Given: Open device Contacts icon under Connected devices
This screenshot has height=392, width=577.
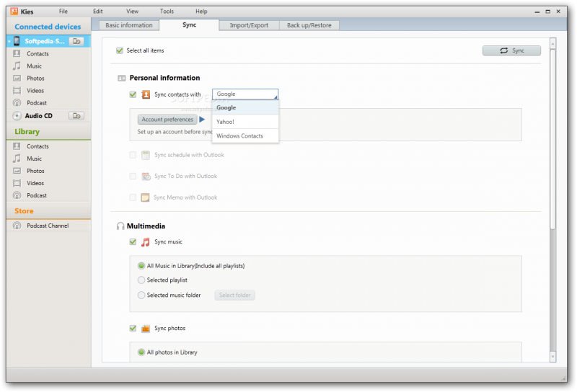Looking at the screenshot, I should pyautogui.click(x=17, y=54).
